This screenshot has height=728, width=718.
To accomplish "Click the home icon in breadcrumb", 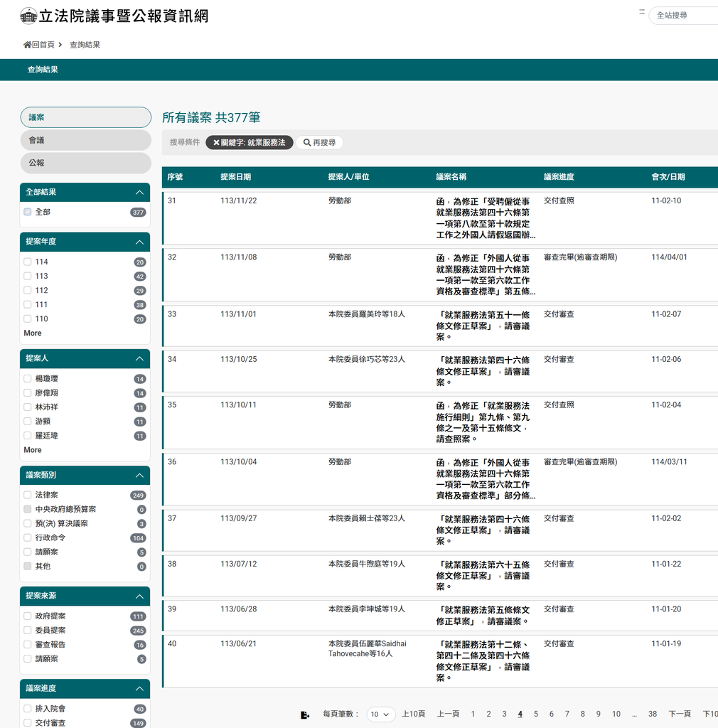I will point(28,45).
